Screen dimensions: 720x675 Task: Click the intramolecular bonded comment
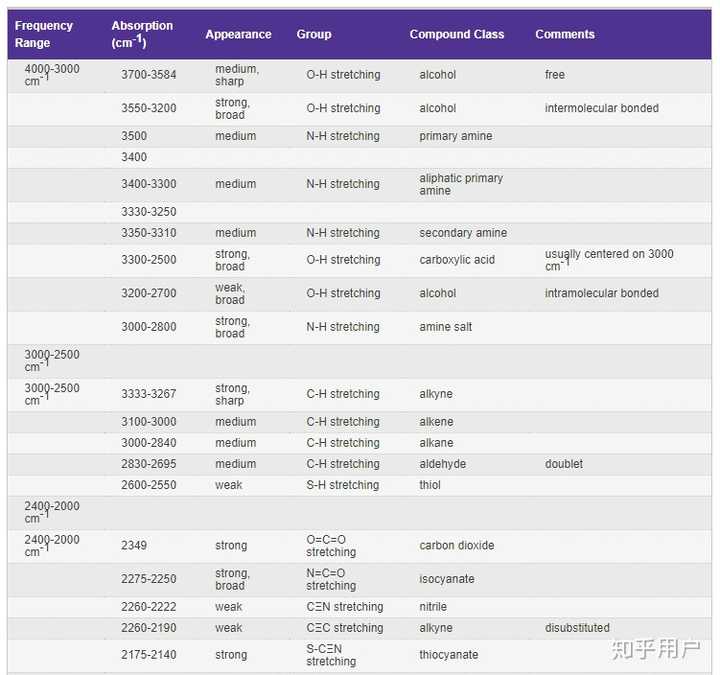click(602, 293)
